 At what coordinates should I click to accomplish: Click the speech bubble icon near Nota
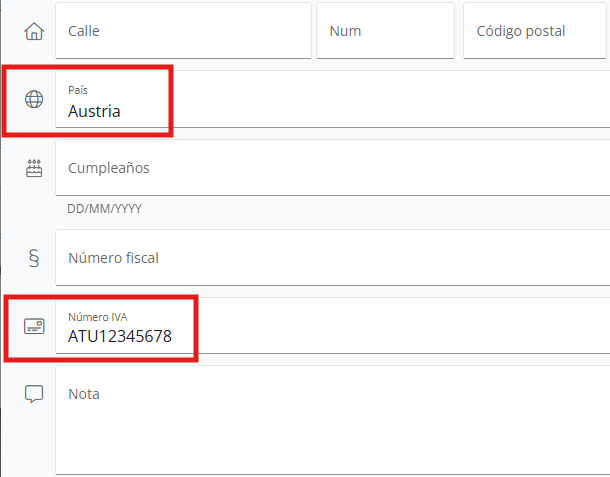34,394
